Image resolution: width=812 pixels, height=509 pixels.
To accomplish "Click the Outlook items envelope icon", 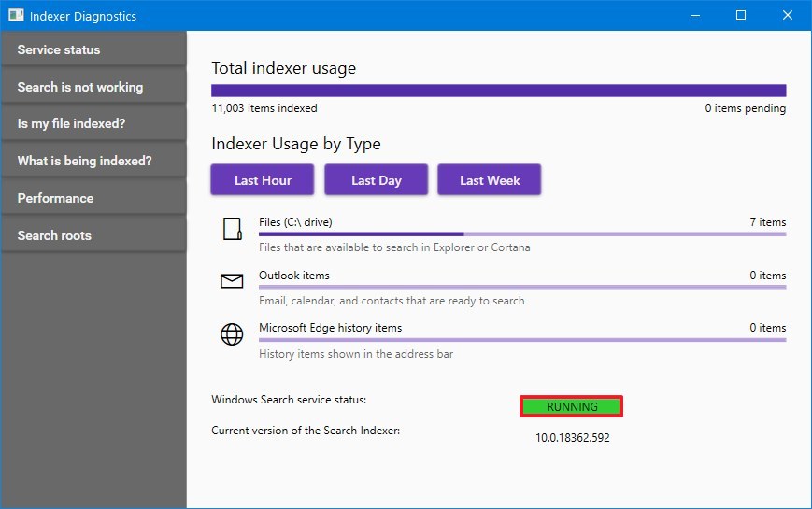I will 232,281.
